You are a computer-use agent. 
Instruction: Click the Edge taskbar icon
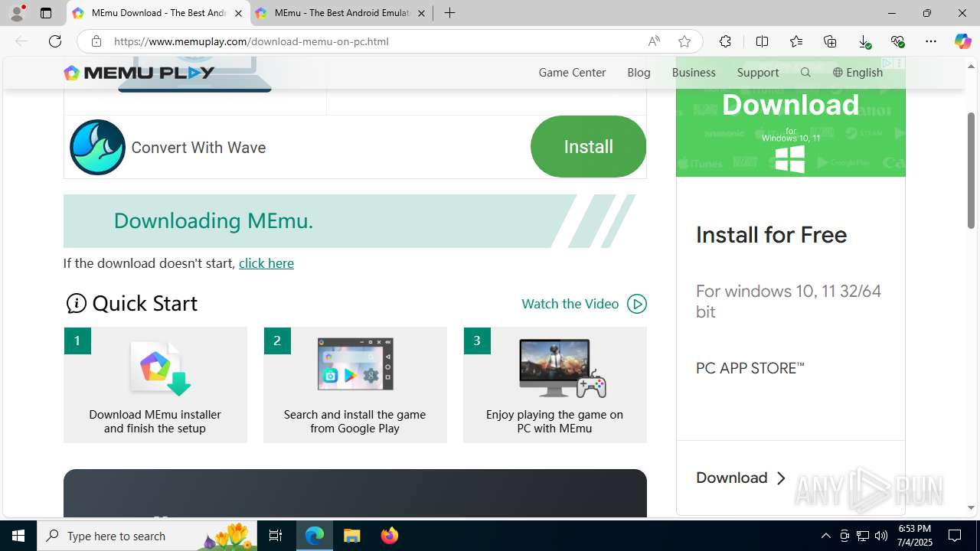coord(315,536)
